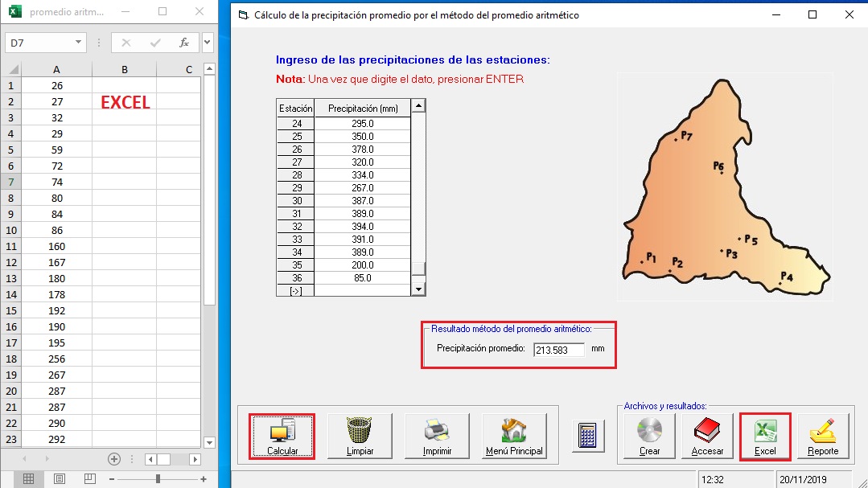Switch to Page Layout view in Excel
Screen dimensions: 868x488
(x=60, y=478)
